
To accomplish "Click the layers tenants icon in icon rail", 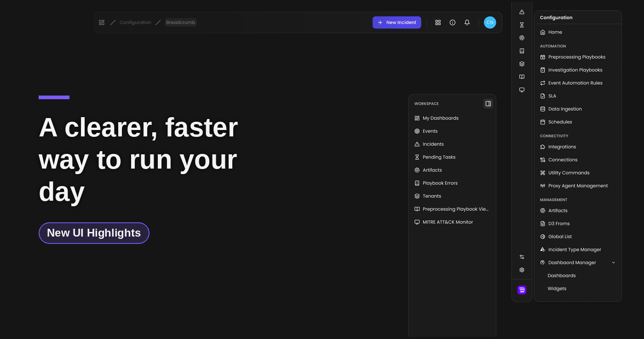I will (522, 64).
